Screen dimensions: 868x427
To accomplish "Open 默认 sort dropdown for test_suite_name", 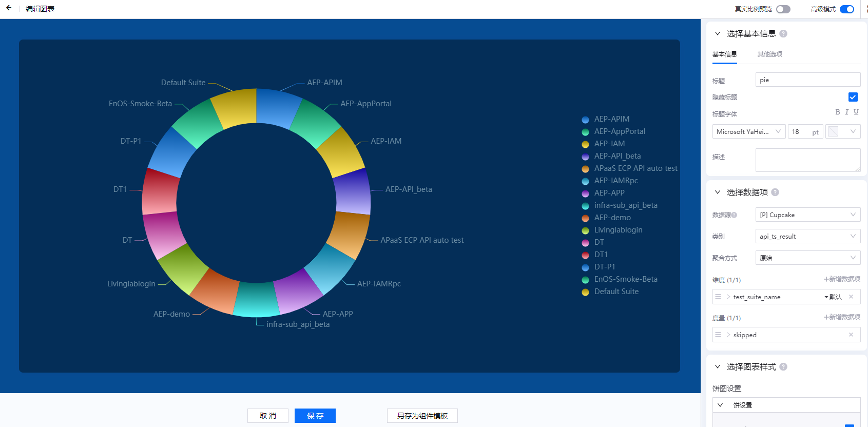I will 833,297.
